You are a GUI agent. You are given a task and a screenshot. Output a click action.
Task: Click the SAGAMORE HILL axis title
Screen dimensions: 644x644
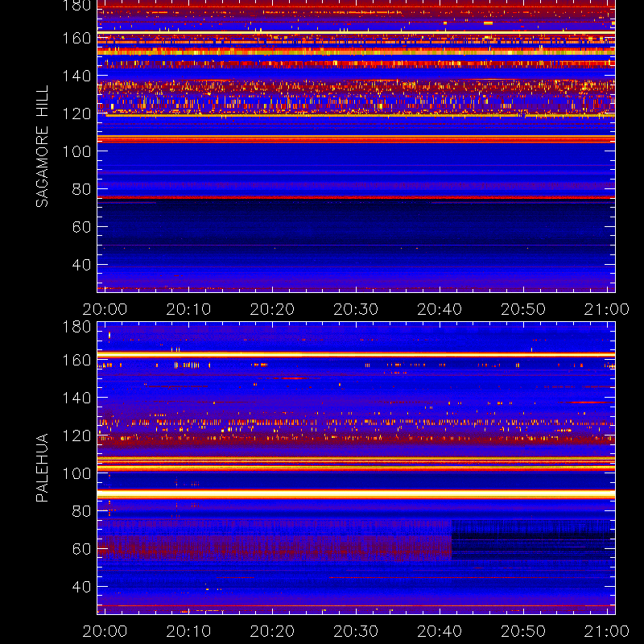click(43, 147)
